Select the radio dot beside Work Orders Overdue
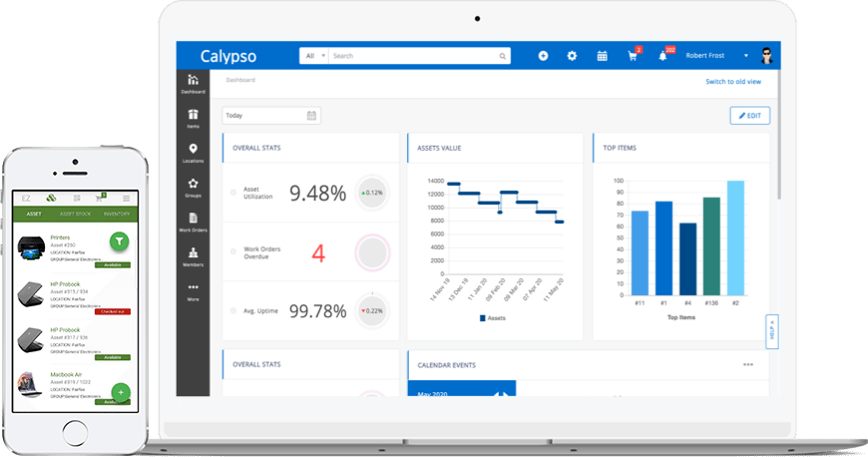The image size is (868, 457). pos(233,252)
